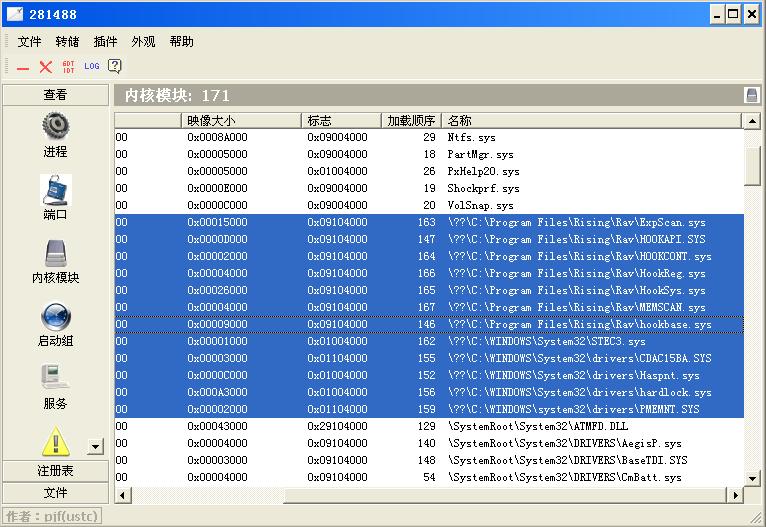The height and width of the screenshot is (527, 766).
Task: Click vertical scrollbar up arrow
Action: tap(752, 121)
